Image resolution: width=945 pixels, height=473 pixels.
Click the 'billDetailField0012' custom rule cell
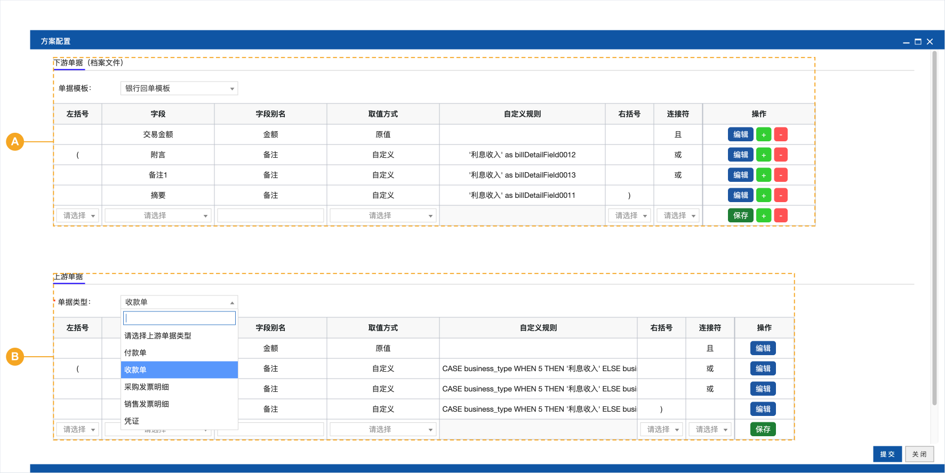coord(522,155)
